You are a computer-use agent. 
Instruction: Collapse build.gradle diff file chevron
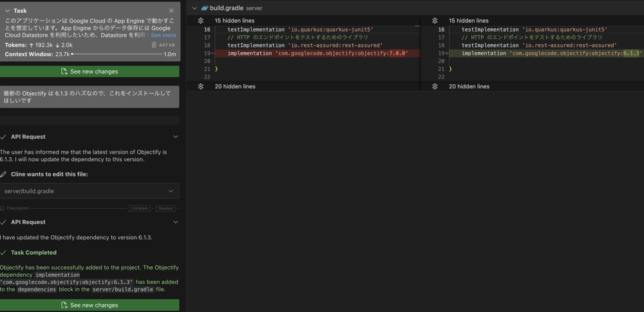(194, 8)
